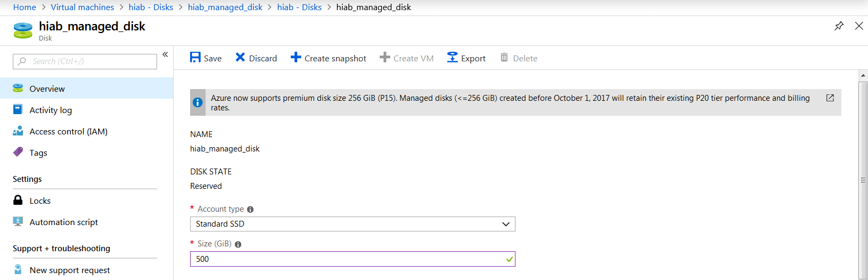Click the Overview disk icon in sidebar
Image resolution: width=868 pixels, height=280 pixels.
coord(18,88)
